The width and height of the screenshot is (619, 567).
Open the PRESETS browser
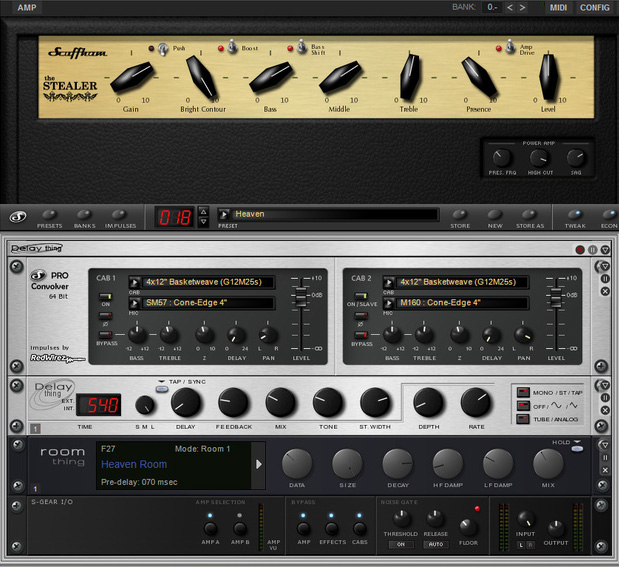49,214
